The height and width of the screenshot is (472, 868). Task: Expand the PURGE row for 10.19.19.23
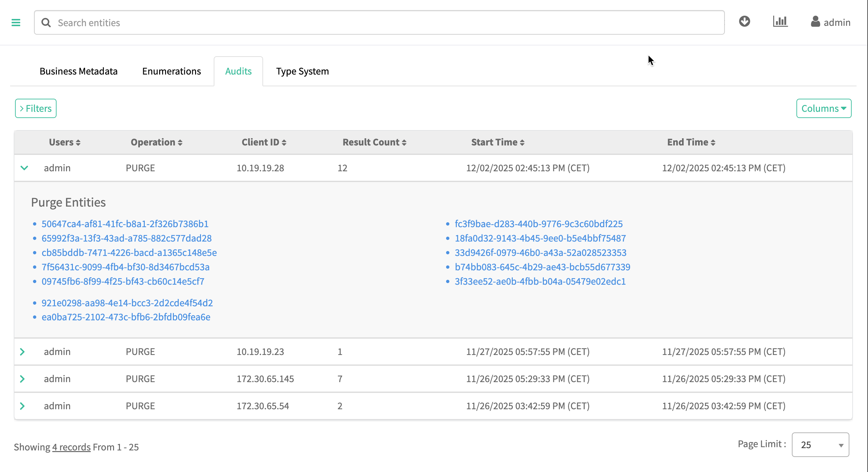(x=22, y=352)
